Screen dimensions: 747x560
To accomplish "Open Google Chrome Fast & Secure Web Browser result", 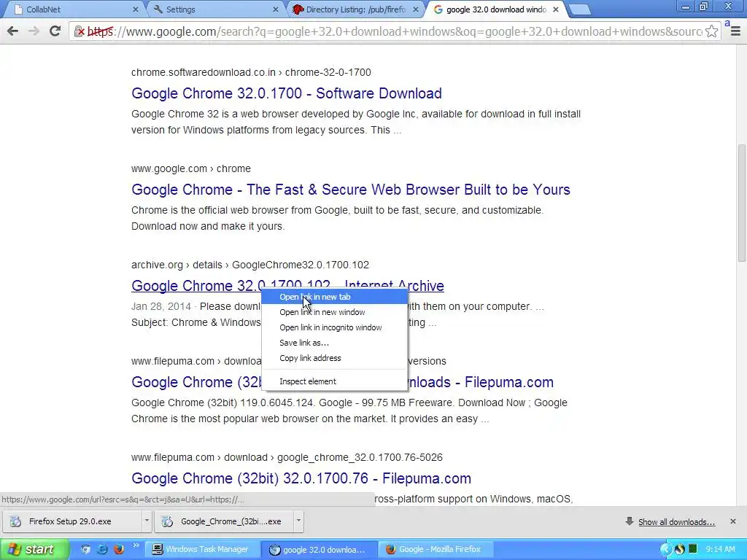I will [x=351, y=190].
